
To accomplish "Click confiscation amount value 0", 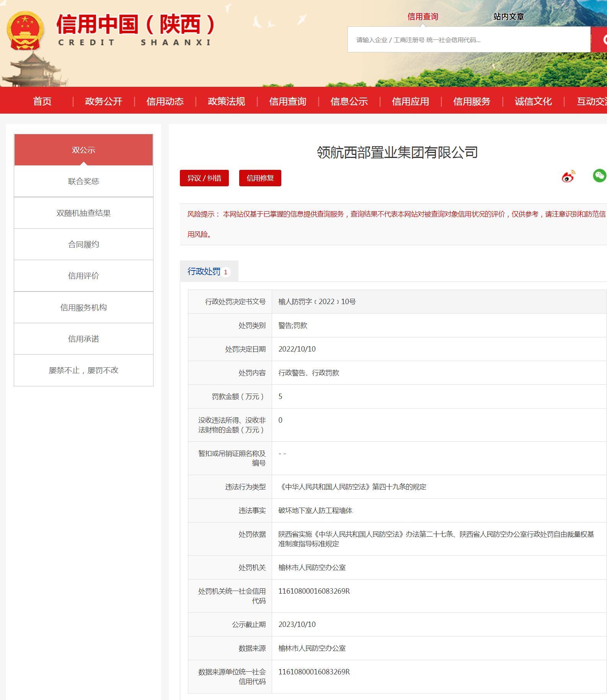I will click(x=281, y=420).
